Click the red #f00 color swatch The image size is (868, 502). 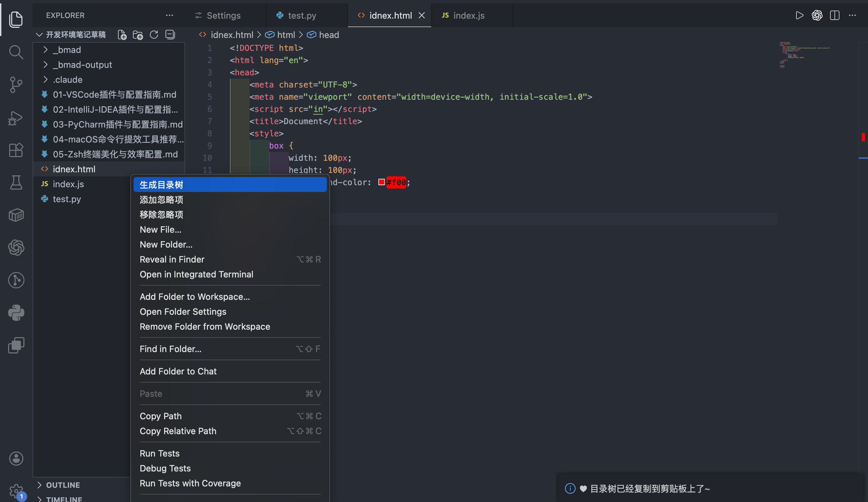pos(381,182)
